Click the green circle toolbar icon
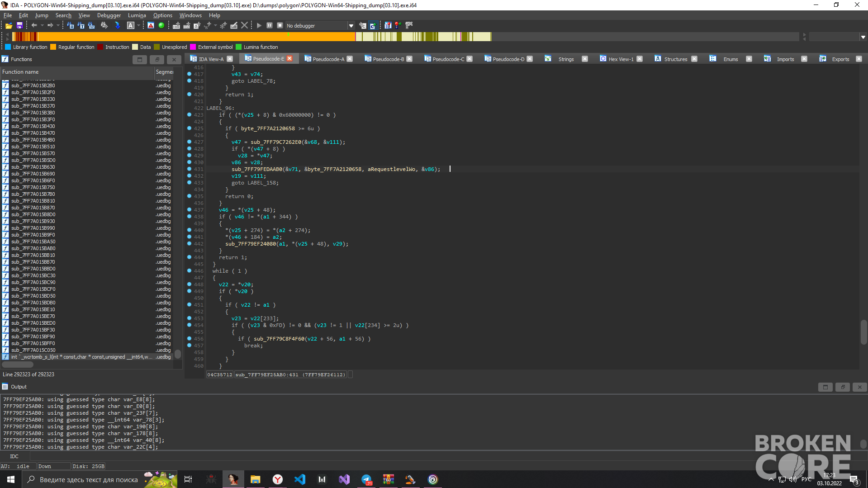The height and width of the screenshot is (488, 868). pyautogui.click(x=161, y=26)
